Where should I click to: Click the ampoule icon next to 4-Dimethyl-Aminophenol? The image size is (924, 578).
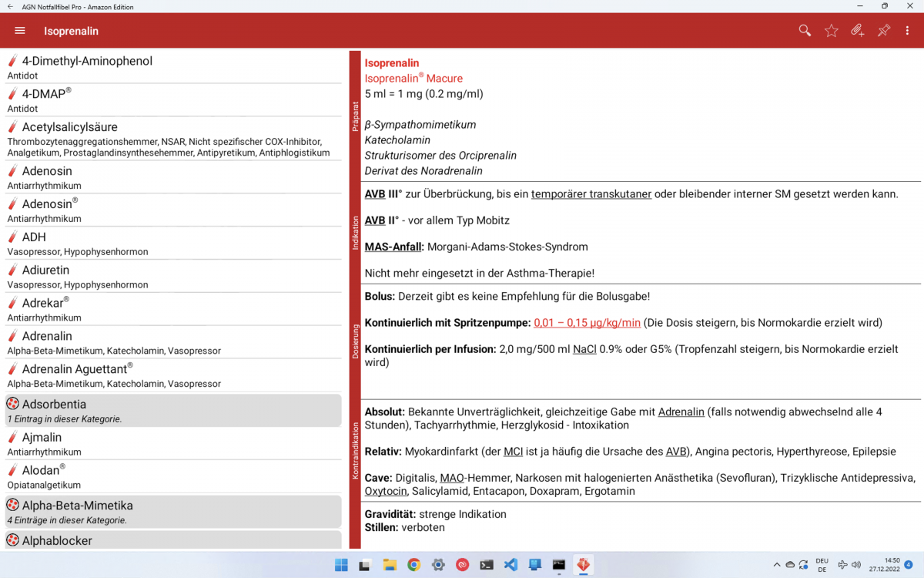[x=13, y=61]
